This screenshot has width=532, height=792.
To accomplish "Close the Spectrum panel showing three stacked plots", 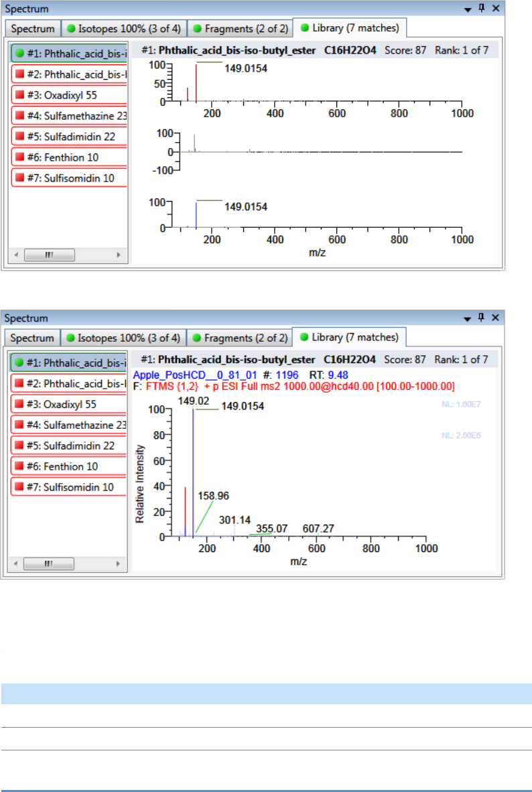I will click(496, 9).
